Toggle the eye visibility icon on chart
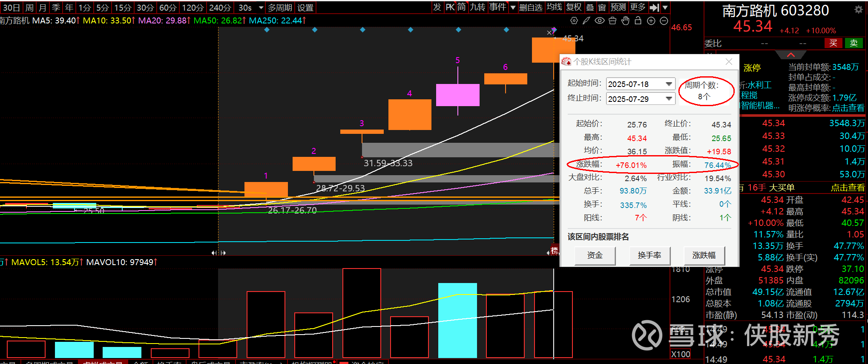 tap(600, 20)
